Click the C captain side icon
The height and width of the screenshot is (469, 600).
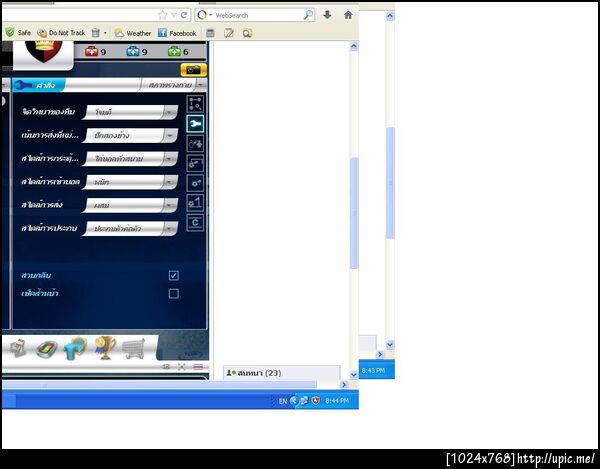pos(195,223)
